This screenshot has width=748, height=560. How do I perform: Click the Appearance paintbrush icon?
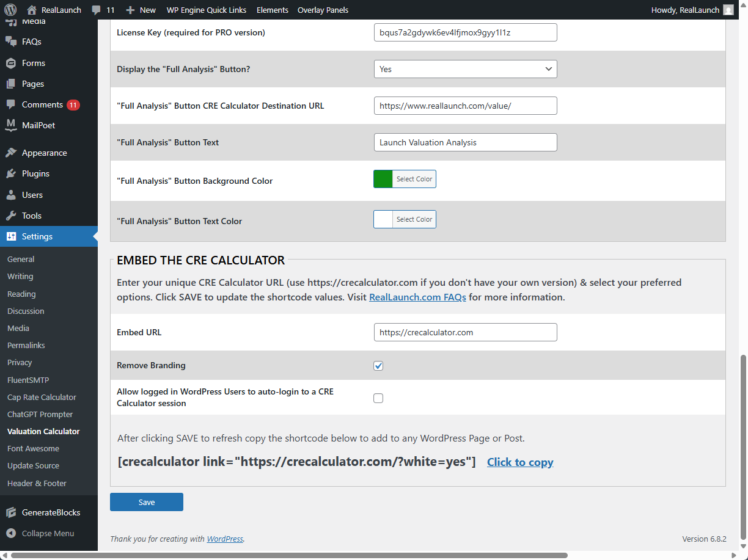(x=11, y=153)
